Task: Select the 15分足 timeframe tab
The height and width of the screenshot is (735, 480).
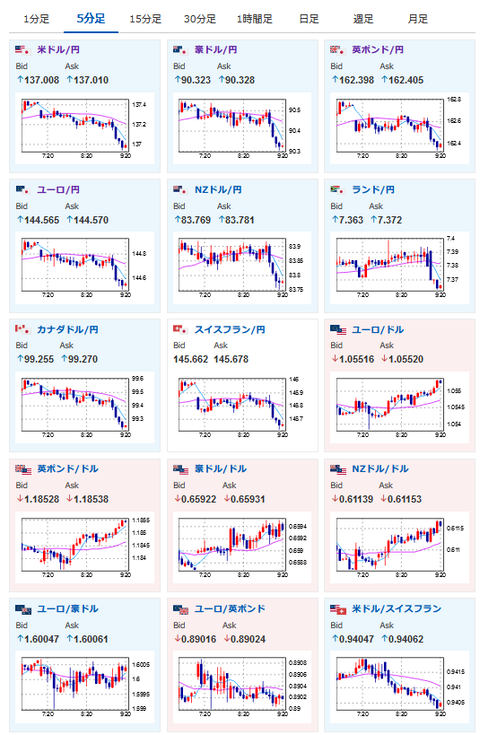Action: 145,19
